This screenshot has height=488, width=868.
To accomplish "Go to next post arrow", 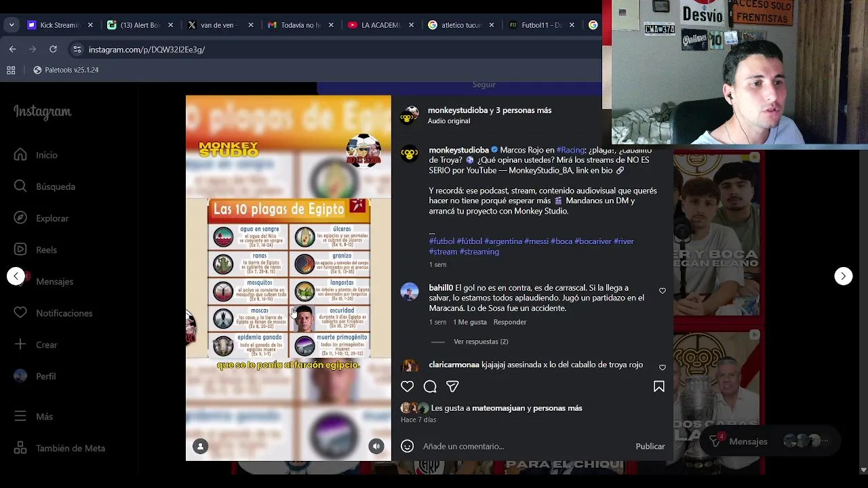I will coord(843,276).
